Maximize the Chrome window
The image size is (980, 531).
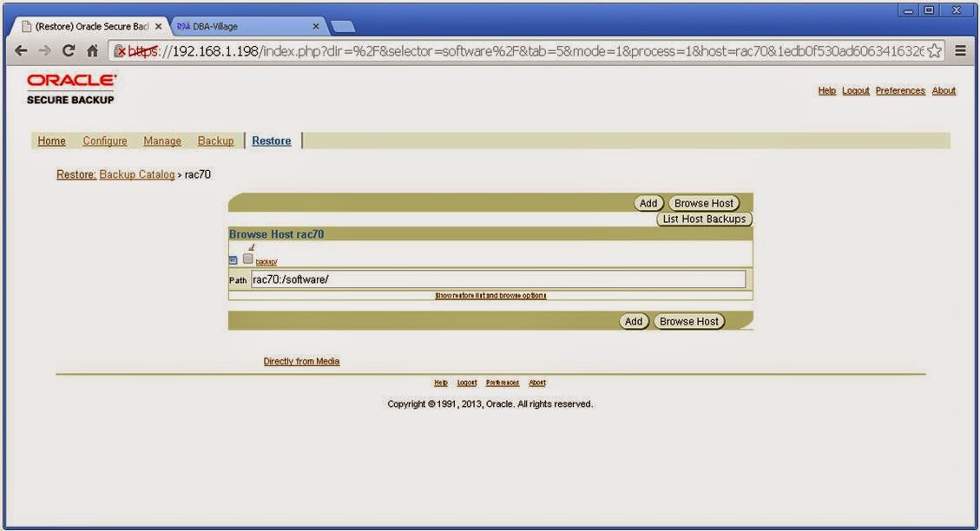tap(930, 10)
